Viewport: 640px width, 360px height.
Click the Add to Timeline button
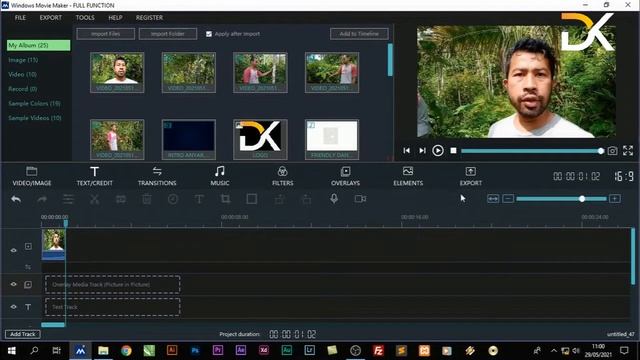click(x=359, y=34)
